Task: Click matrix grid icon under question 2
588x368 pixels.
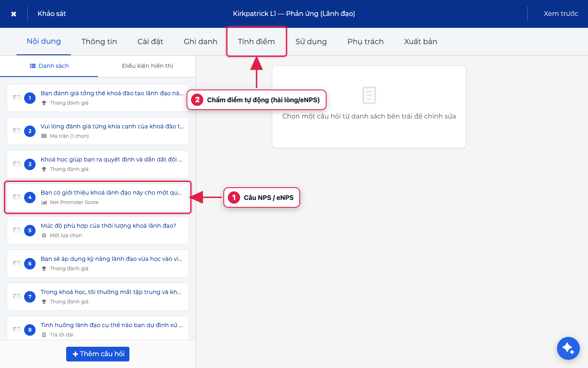Action: [x=44, y=136]
